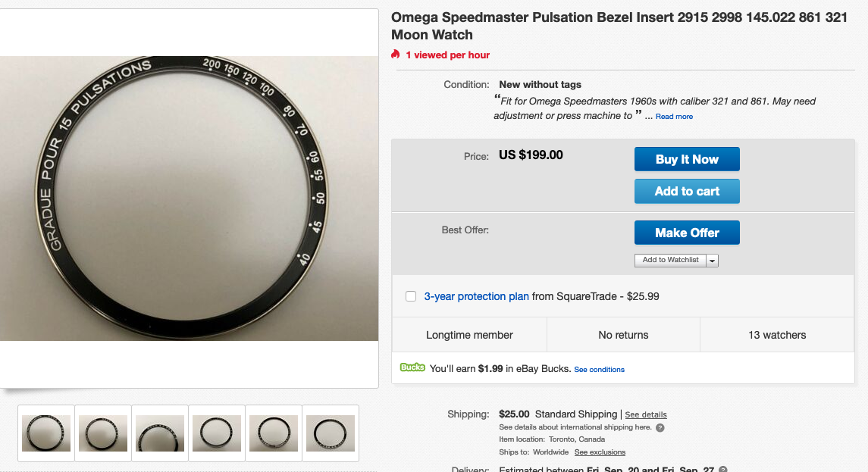Click the red flame trending icon
Viewport: 868px width, 472px height.
click(395, 55)
